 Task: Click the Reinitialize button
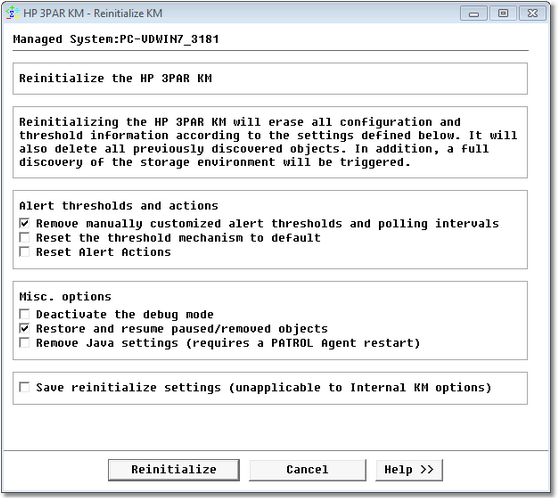(x=174, y=469)
